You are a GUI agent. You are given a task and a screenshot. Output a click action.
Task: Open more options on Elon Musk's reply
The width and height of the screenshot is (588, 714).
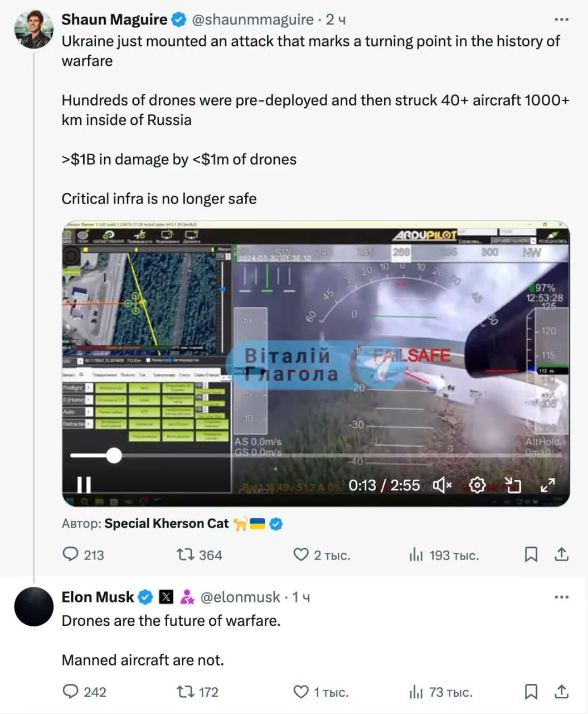pyautogui.click(x=561, y=597)
